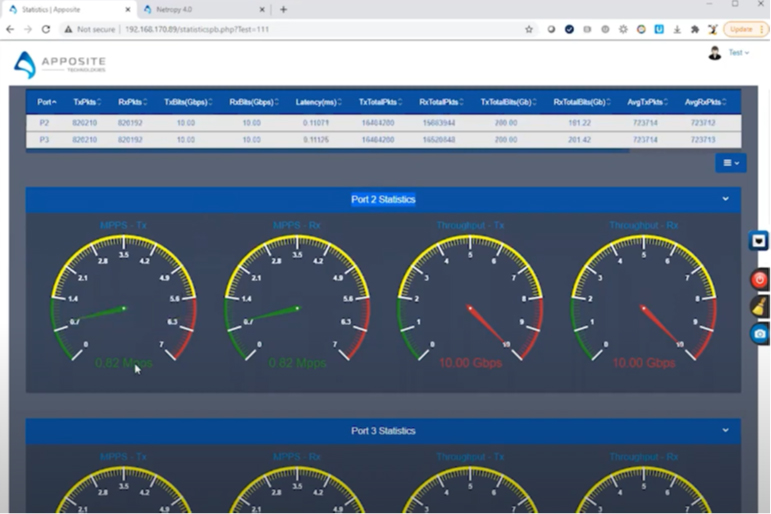Sort the table by Latency(ms) column
Image resolution: width=771 pixels, height=514 pixels.
click(318, 102)
